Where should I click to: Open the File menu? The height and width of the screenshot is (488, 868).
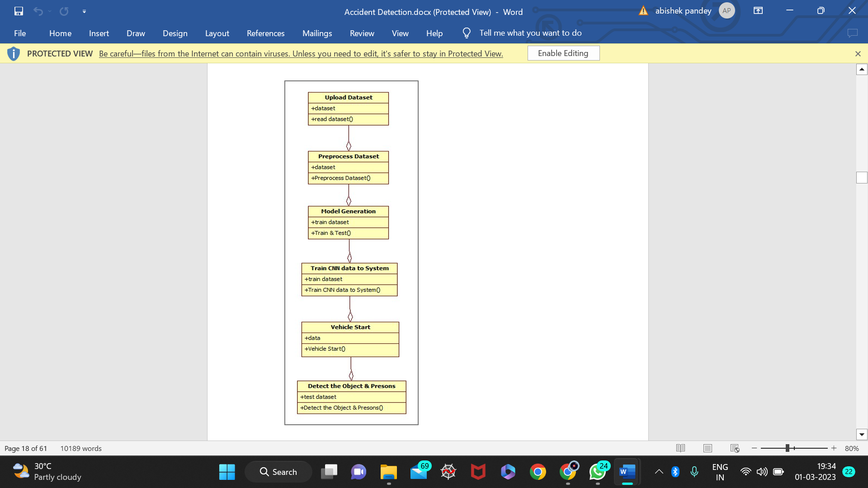(20, 33)
